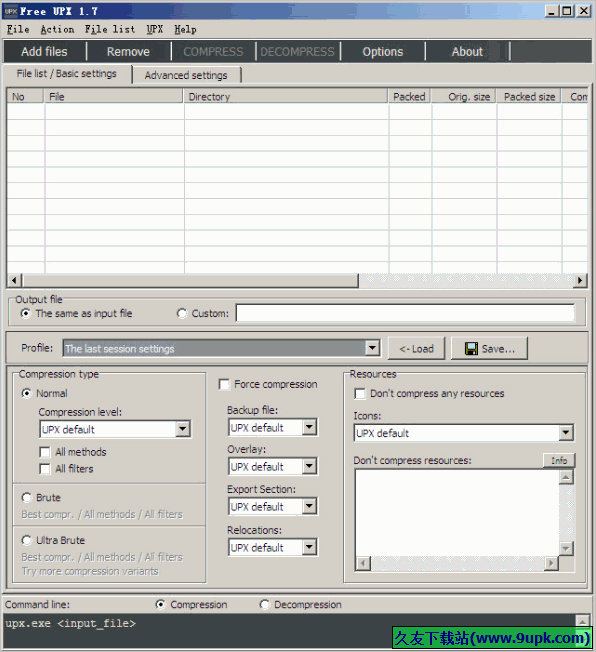
Task: Open the Export Section dropdown
Action: click(x=309, y=506)
